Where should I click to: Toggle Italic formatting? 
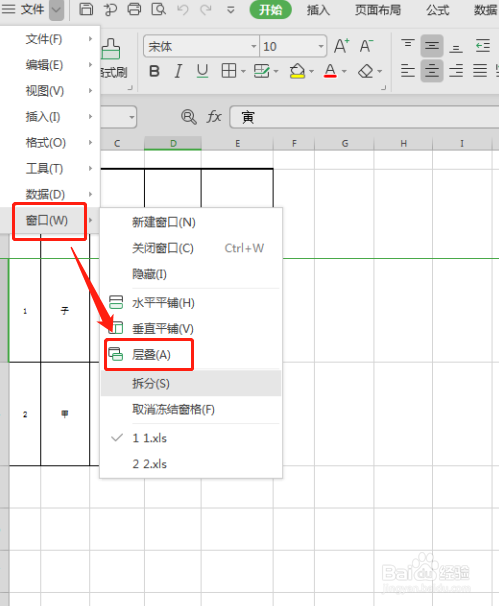178,71
